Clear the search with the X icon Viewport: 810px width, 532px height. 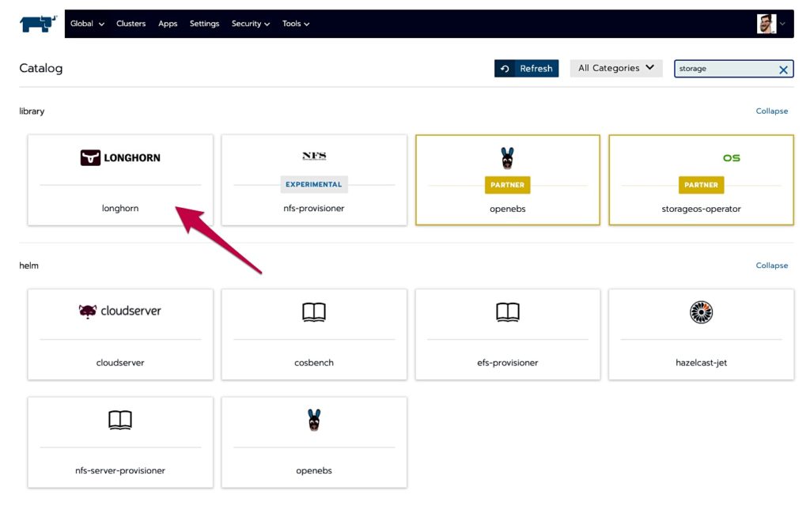783,70
